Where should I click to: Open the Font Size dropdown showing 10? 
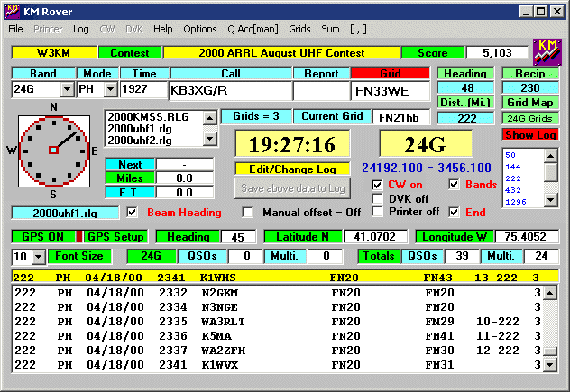click(x=38, y=257)
